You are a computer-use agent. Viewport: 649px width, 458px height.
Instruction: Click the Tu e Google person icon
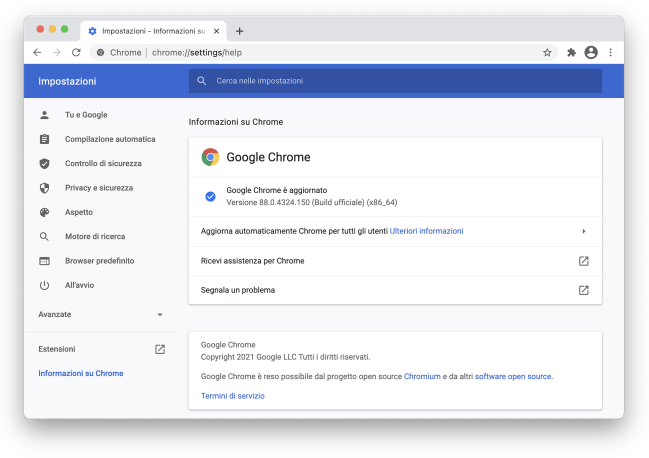pyautogui.click(x=44, y=115)
